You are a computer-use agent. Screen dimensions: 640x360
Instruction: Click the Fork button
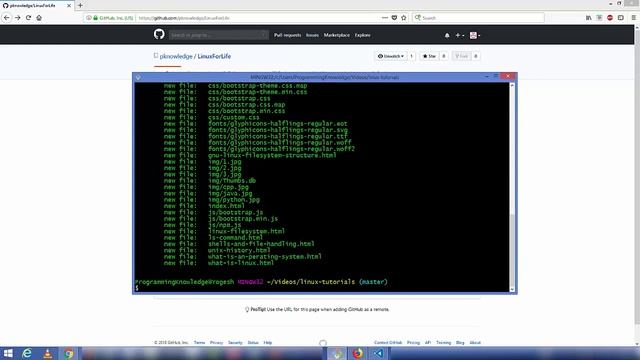click(x=462, y=56)
